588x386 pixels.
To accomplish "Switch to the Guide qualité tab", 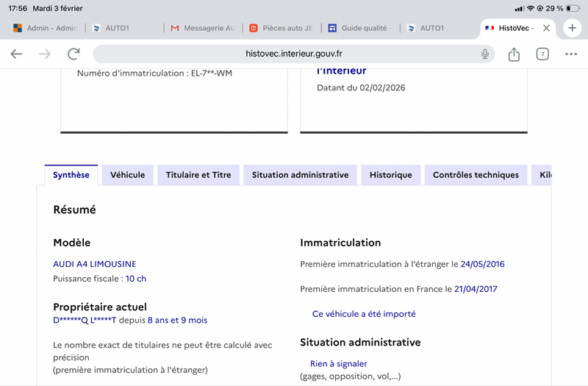I will 360,28.
